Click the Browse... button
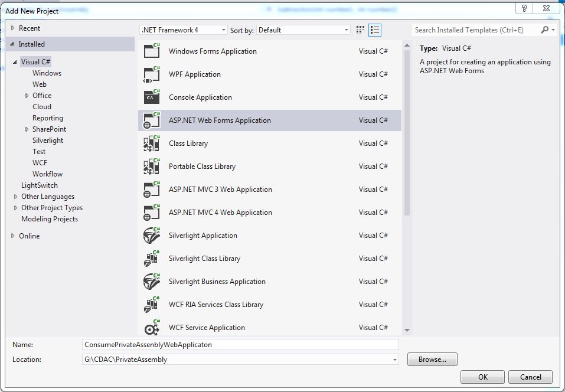Viewport: 565px width, 392px height. (432, 360)
